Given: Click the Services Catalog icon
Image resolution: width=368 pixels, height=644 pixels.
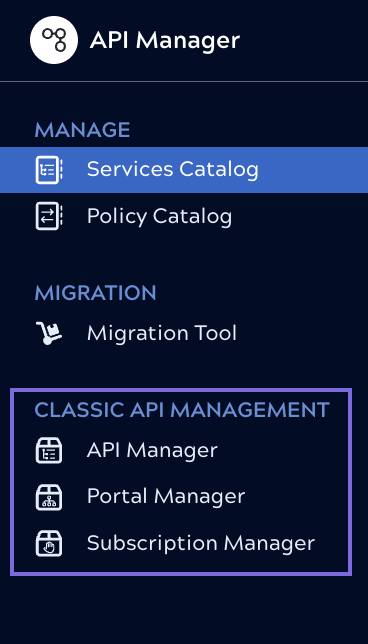Looking at the screenshot, I should [x=49, y=170].
